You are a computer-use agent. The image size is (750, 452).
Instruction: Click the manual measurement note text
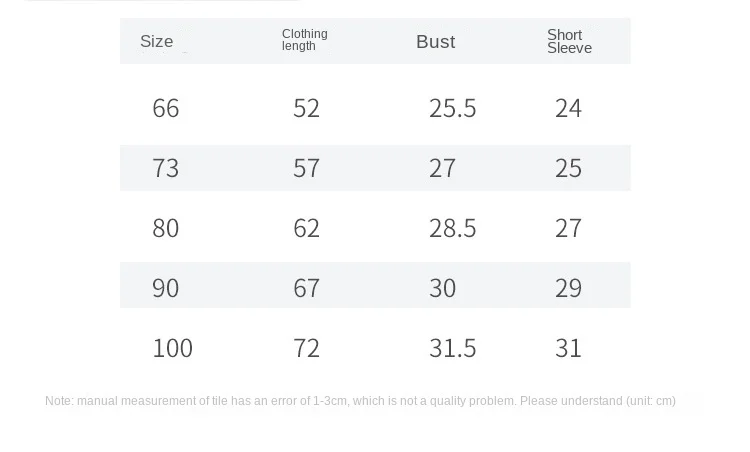360,401
